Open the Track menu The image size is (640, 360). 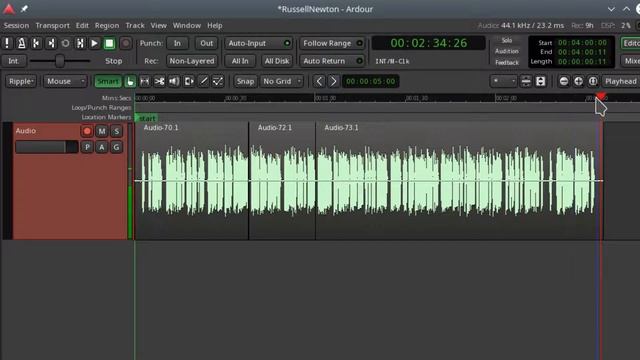tap(135, 25)
